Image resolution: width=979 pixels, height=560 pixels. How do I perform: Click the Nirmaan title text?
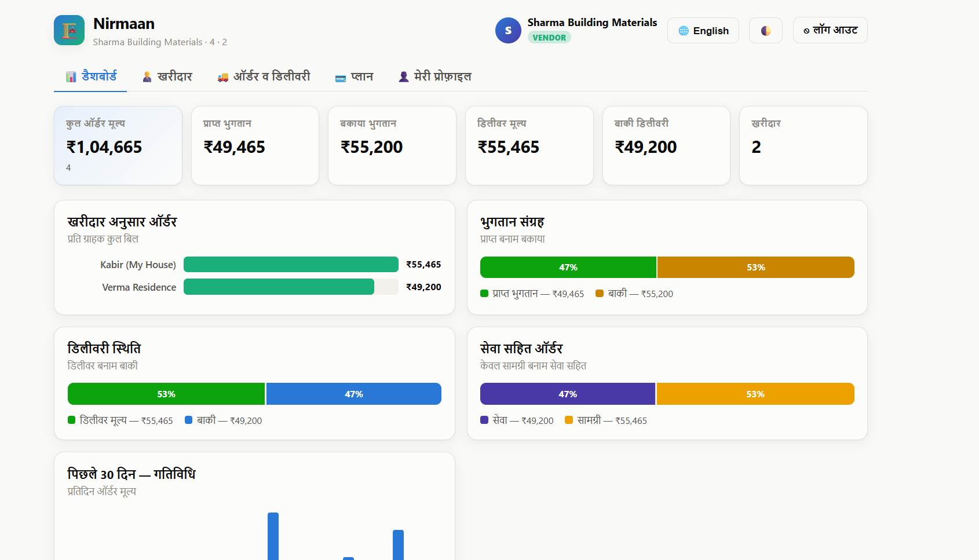click(124, 24)
